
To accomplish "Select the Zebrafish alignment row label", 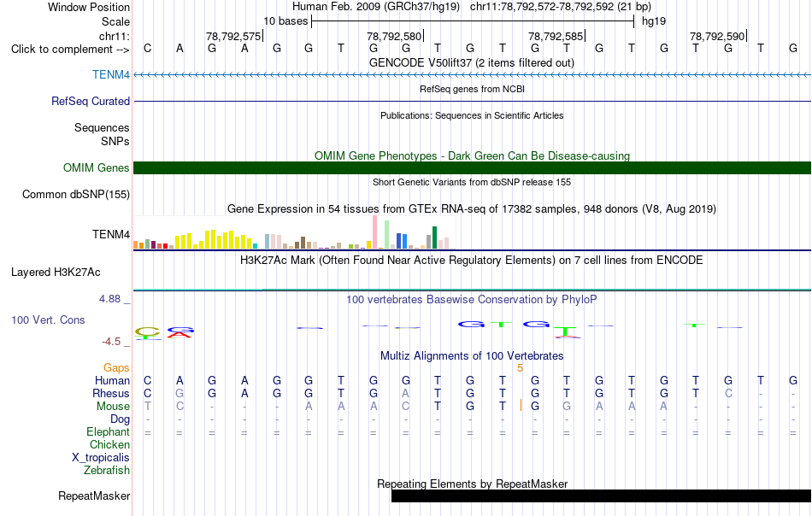I will (107, 471).
